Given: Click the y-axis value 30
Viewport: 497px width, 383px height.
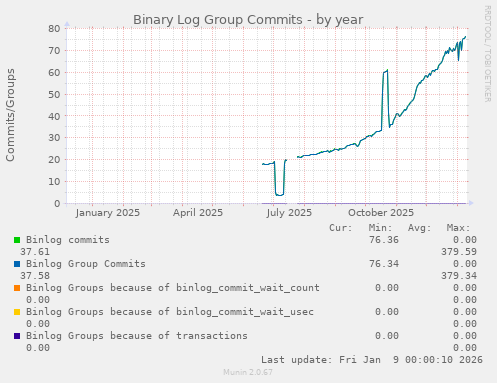Looking at the screenshot, I should click(54, 138).
